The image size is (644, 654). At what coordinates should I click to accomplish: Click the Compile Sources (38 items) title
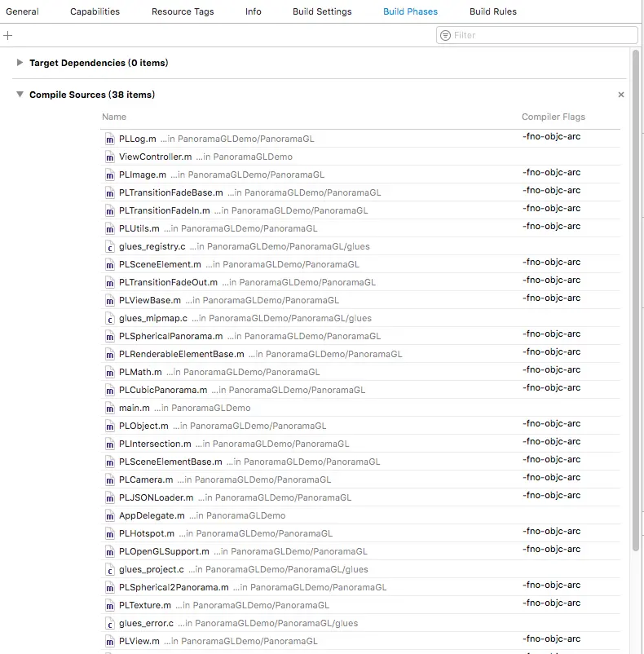coord(92,95)
